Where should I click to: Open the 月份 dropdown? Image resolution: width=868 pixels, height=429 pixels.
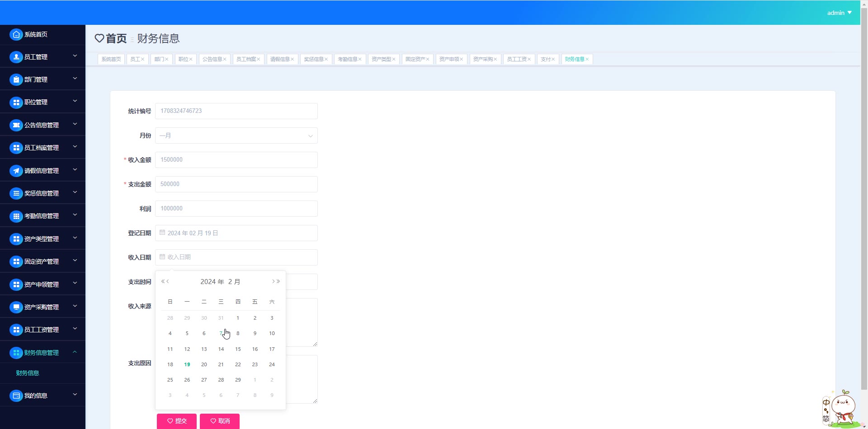[x=236, y=135]
